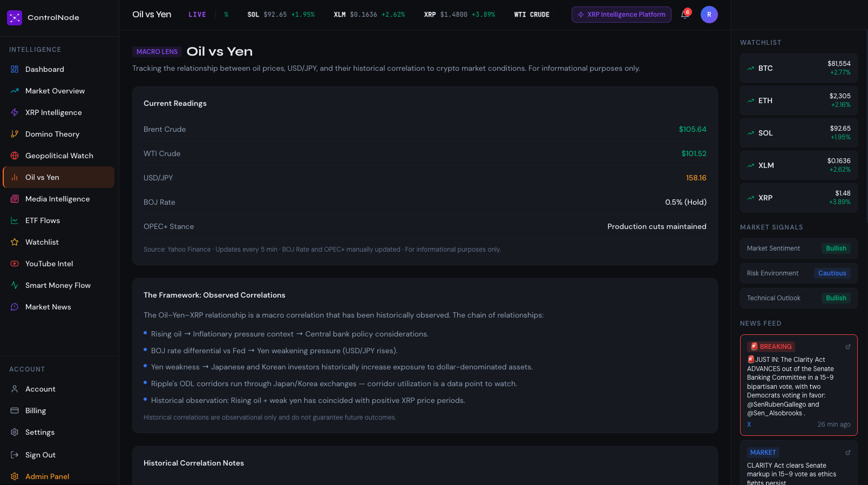Open external link on BREAKING news card
The width and height of the screenshot is (868, 485).
point(847,347)
